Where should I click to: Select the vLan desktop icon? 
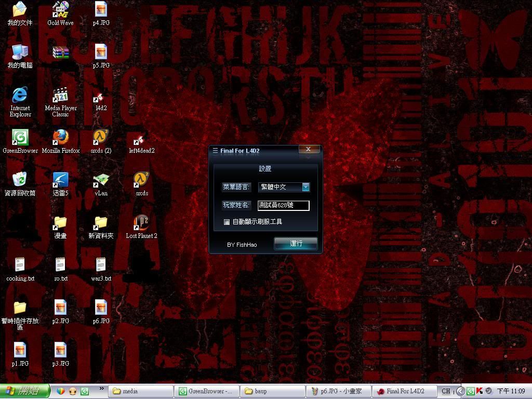101,180
